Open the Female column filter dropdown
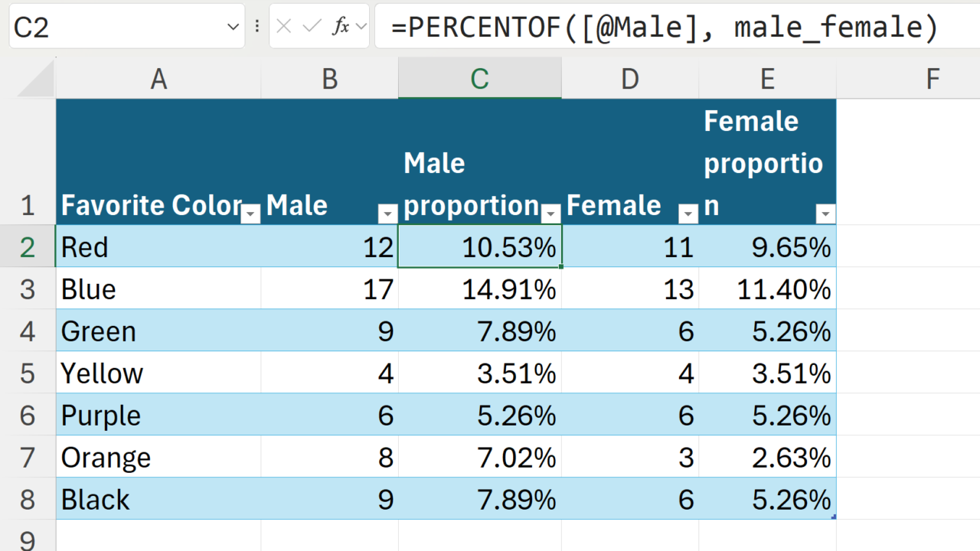 (689, 214)
